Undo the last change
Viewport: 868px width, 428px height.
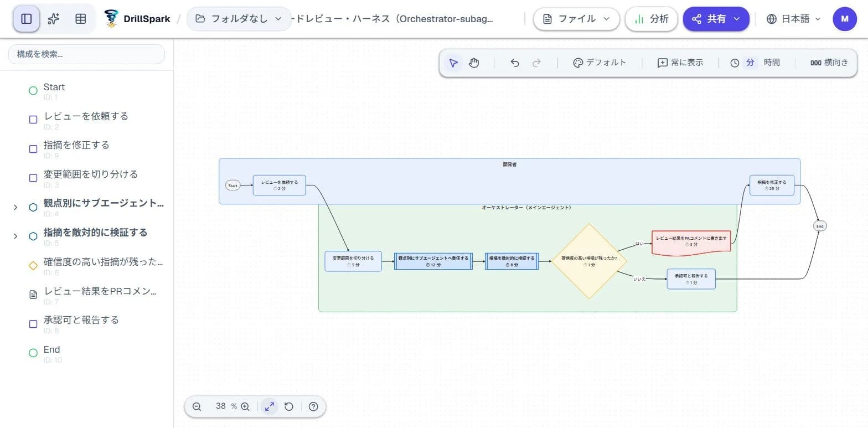coord(515,63)
